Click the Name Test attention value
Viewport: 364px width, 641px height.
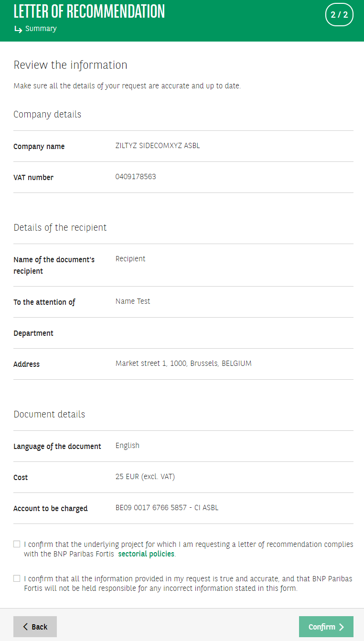133,301
